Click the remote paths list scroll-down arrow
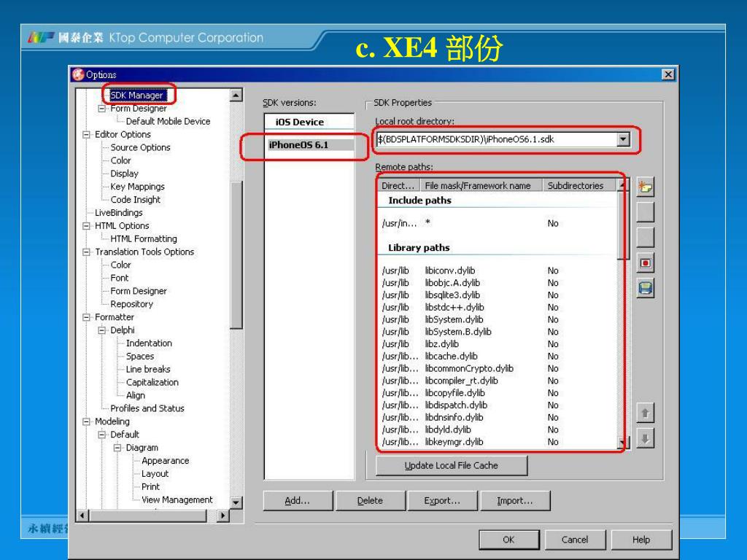Screen dimensions: 747x560 [623, 443]
